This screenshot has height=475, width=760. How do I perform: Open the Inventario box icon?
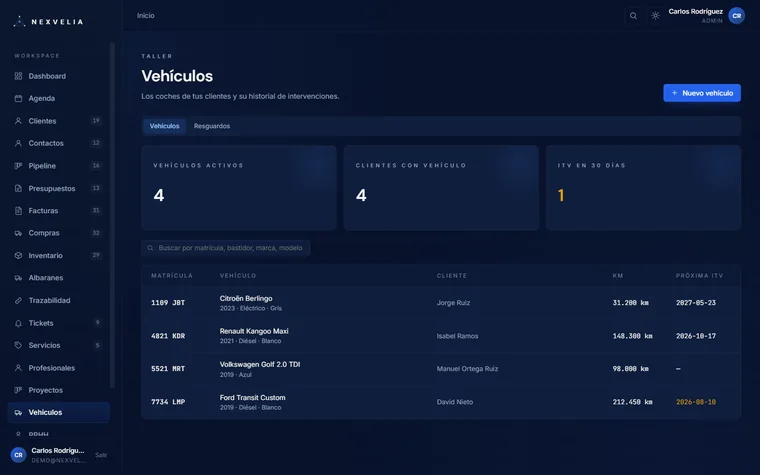[x=18, y=255]
